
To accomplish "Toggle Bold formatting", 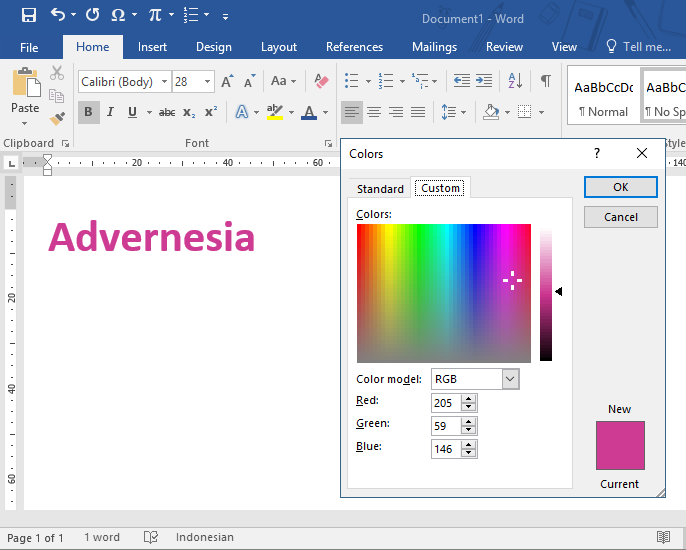I will [x=89, y=112].
